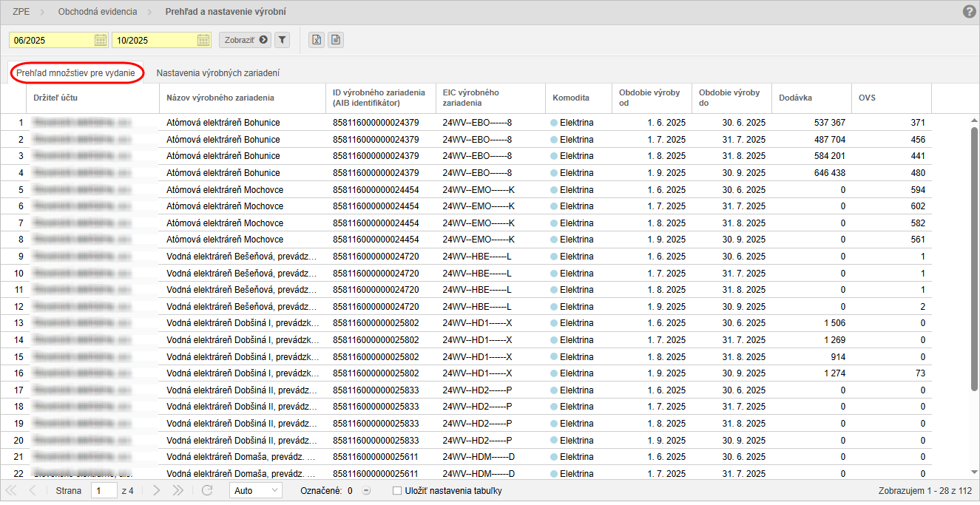
Task: Open the end month calendar picker
Action: pyautogui.click(x=203, y=40)
